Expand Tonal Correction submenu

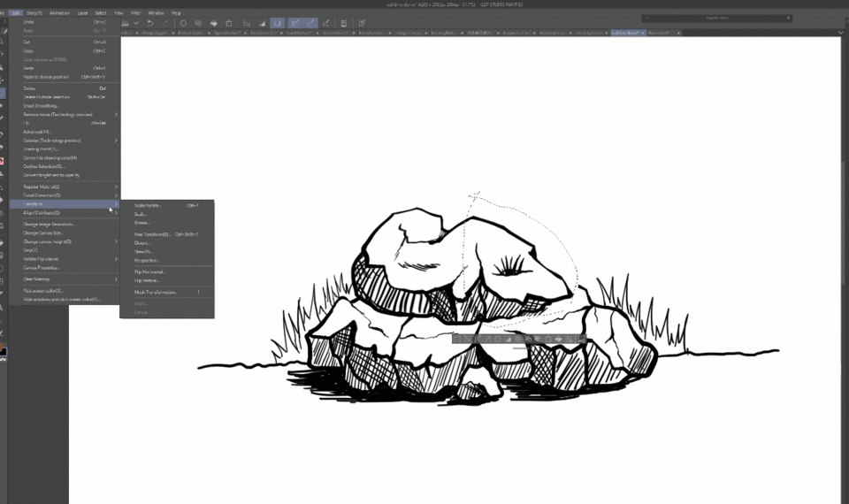pos(65,195)
